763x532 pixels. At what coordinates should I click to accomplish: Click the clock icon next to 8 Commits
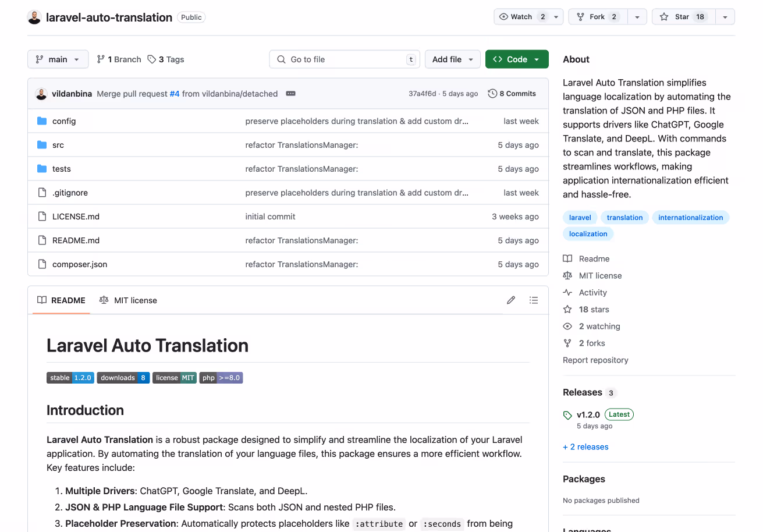coord(492,94)
